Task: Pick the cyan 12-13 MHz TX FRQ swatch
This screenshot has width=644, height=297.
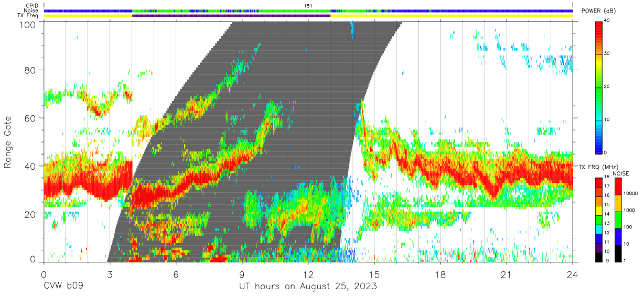Action: tap(599, 228)
